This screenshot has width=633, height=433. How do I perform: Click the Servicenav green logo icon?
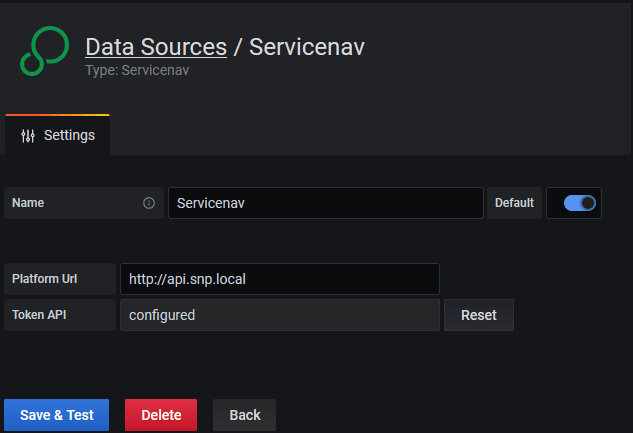pos(44,51)
